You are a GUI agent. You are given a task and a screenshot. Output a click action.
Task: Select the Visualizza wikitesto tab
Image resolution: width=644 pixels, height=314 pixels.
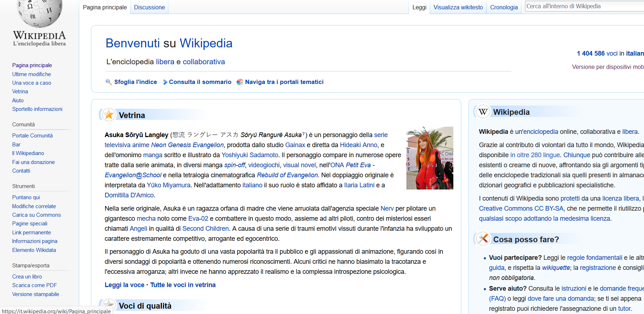(x=458, y=7)
